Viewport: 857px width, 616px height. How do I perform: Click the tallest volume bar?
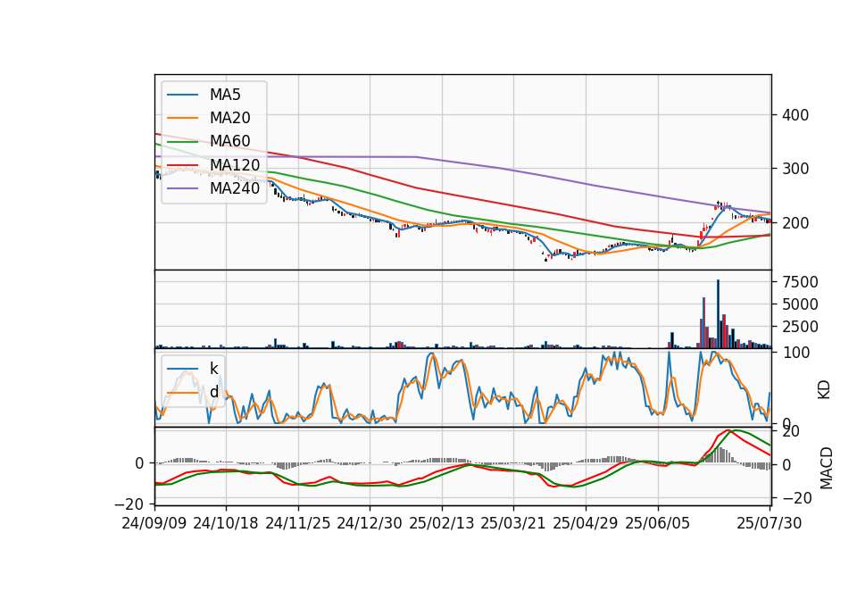pyautogui.click(x=718, y=314)
